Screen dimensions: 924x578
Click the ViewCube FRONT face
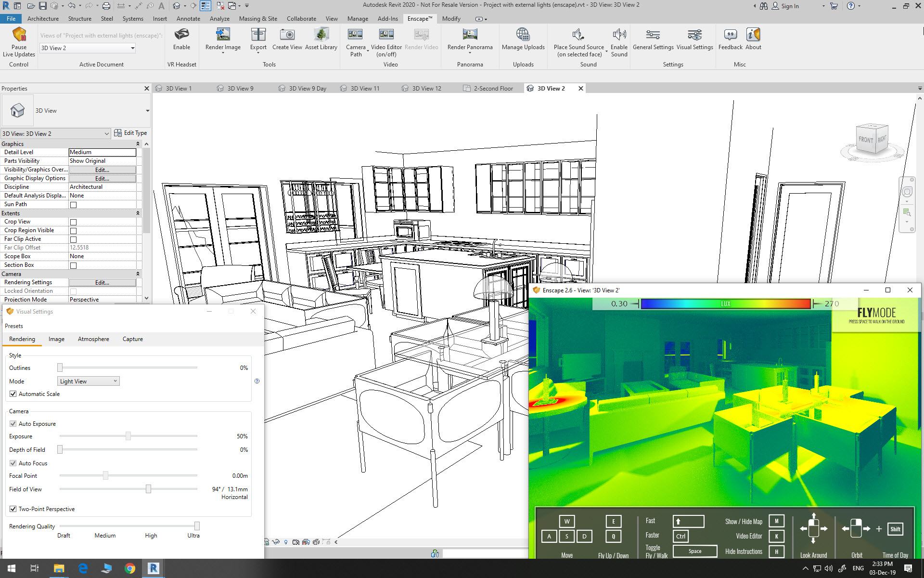pyautogui.click(x=866, y=140)
